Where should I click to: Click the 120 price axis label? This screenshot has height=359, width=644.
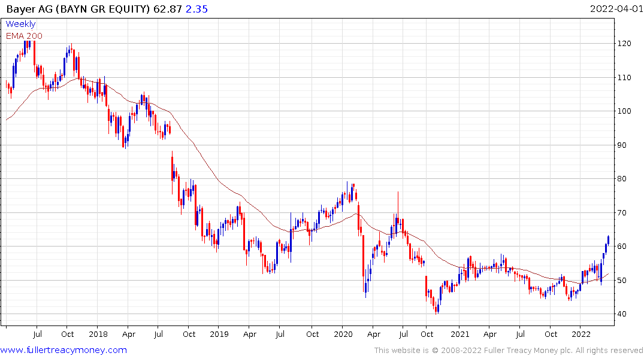(x=624, y=44)
